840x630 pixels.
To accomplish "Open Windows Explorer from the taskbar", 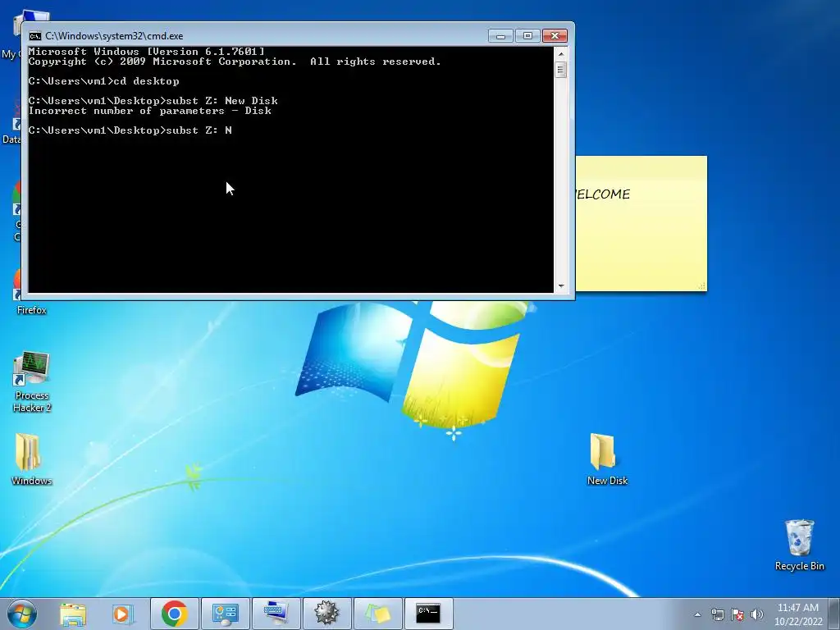I will pyautogui.click(x=72, y=614).
